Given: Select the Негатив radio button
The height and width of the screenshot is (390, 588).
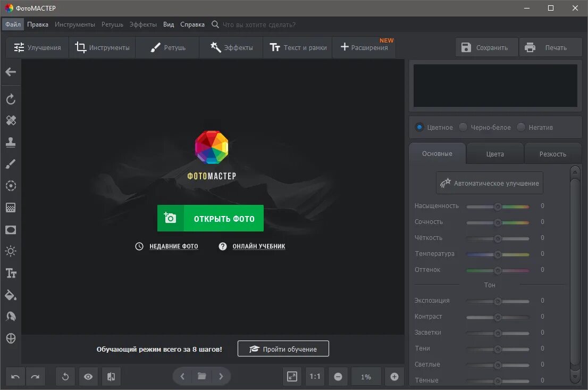Looking at the screenshot, I should click(x=521, y=127).
